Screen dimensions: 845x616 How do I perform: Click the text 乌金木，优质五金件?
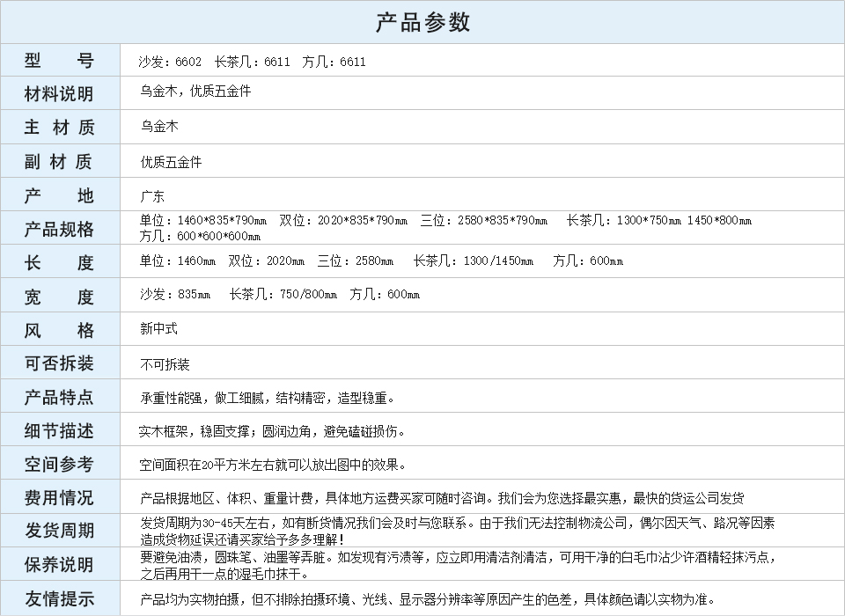195,91
